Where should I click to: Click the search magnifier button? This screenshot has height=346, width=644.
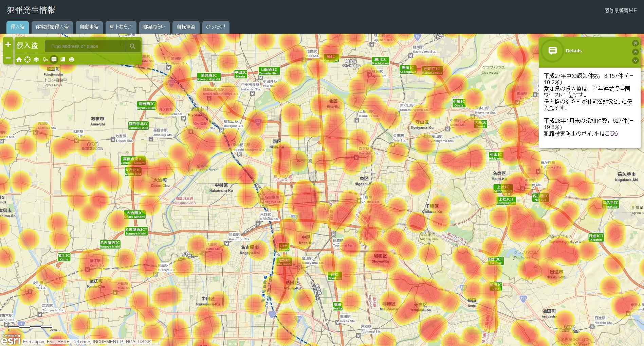(133, 46)
